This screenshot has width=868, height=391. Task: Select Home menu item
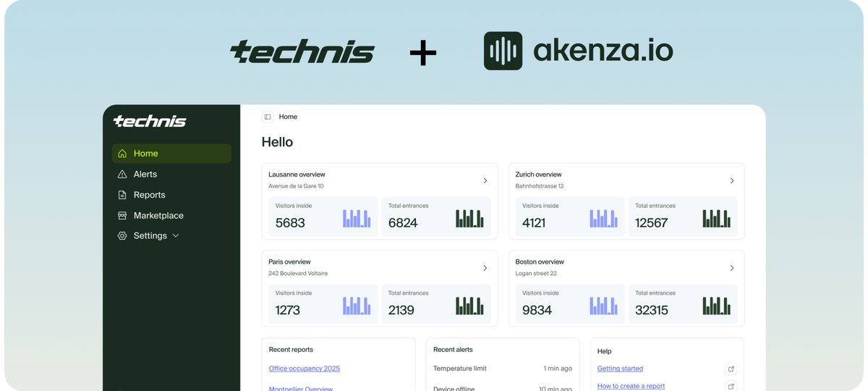pos(171,154)
